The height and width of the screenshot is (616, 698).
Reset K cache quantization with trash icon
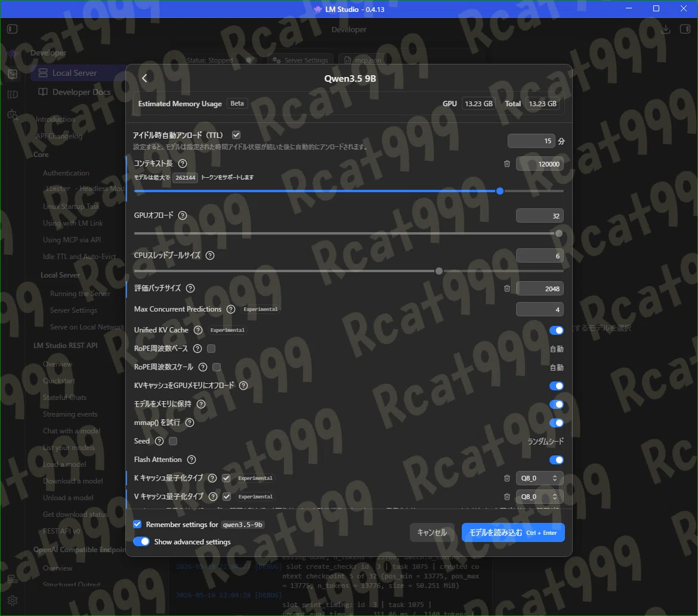506,478
